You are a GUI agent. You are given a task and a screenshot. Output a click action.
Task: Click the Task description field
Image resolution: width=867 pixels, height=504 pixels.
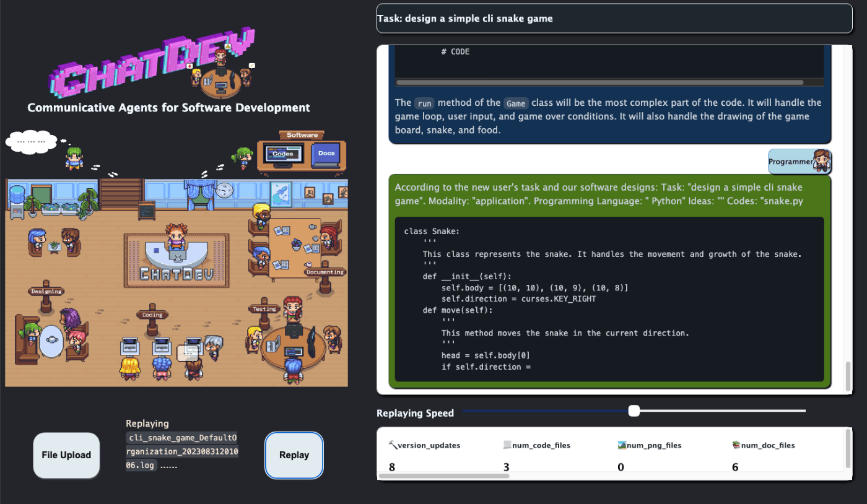(x=614, y=19)
